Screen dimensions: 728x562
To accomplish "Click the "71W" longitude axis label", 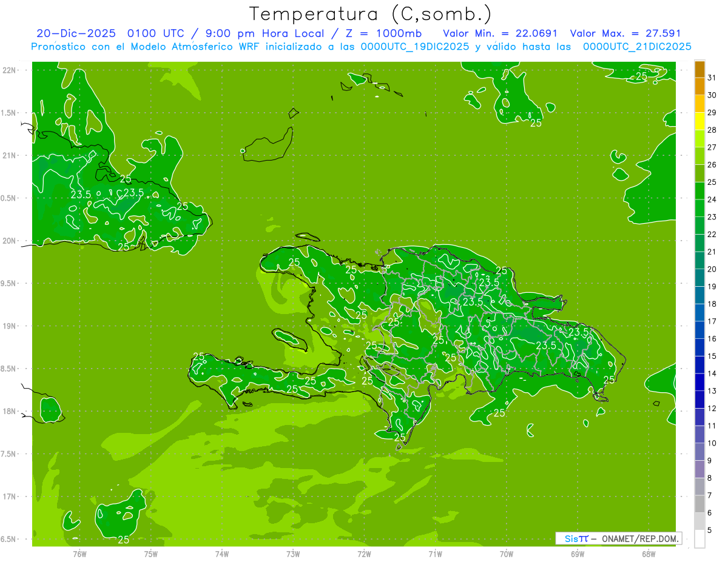I will (435, 554).
